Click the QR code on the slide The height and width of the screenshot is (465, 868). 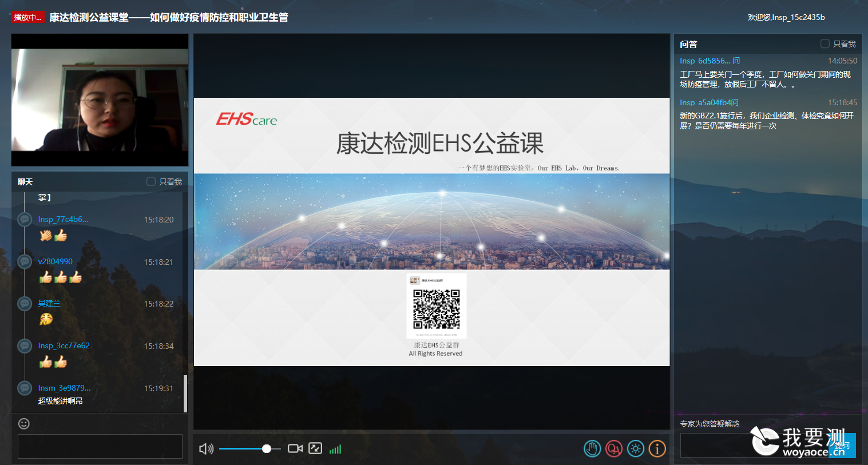[437, 309]
